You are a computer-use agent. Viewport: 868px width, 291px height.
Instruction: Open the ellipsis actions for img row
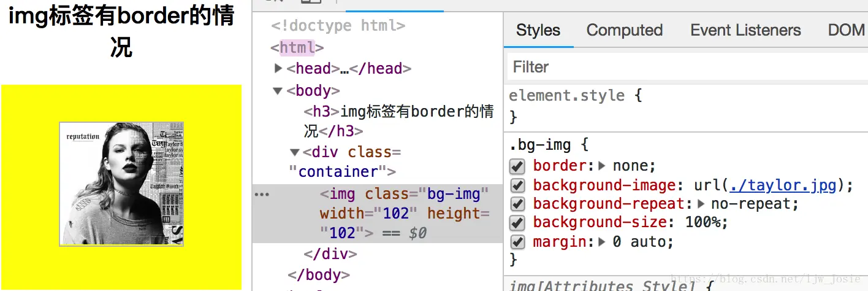tap(262, 195)
